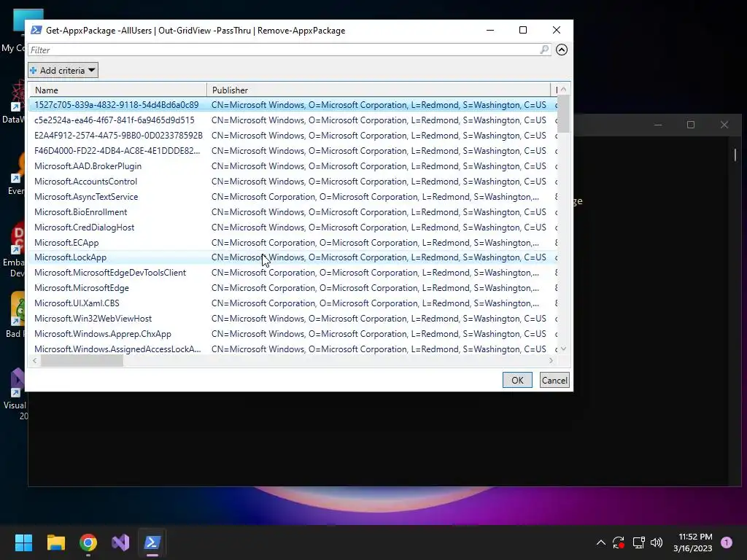Click the horizontal scrollbar left arrow
Screen dimensions: 747x560
[x=34, y=361]
